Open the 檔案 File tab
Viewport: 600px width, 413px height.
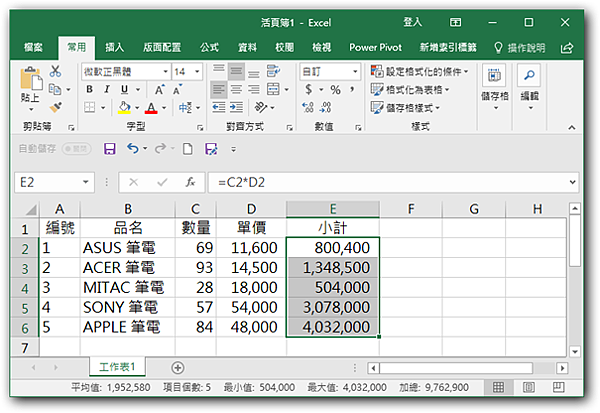[x=33, y=47]
